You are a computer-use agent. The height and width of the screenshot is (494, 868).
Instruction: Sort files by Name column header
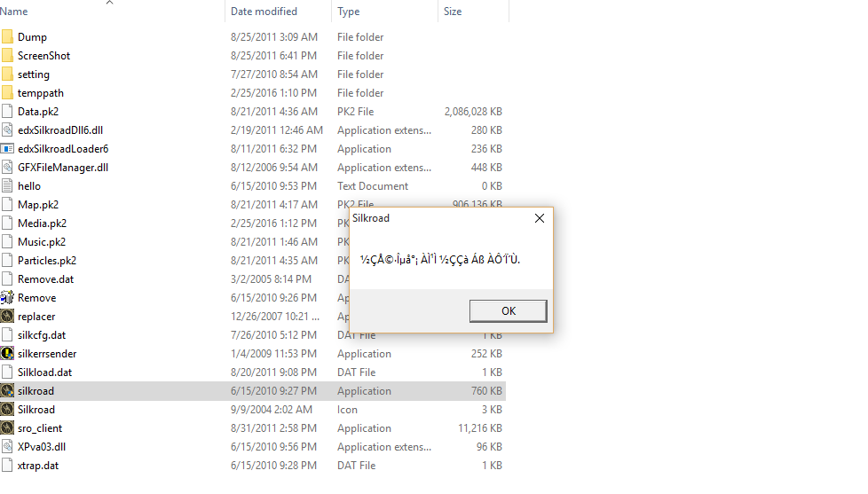(14, 11)
